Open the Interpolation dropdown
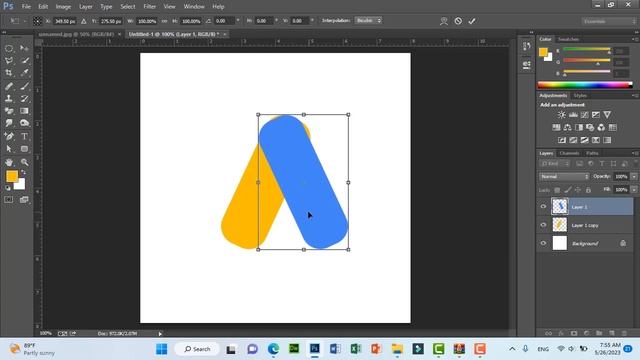The image size is (640, 360). [x=368, y=20]
